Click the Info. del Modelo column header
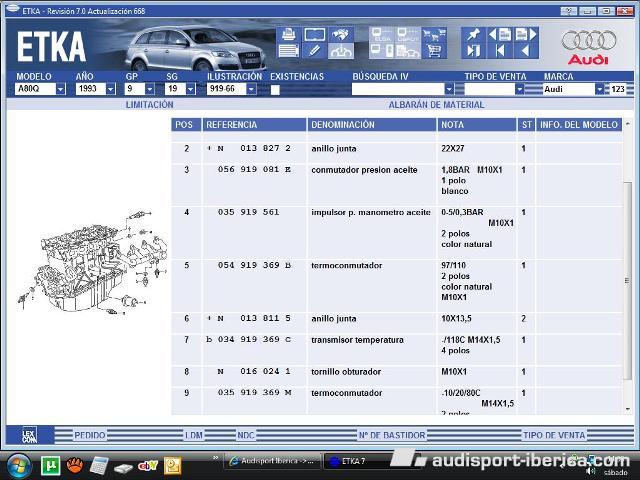Image resolution: width=640 pixels, height=480 pixels. point(579,125)
